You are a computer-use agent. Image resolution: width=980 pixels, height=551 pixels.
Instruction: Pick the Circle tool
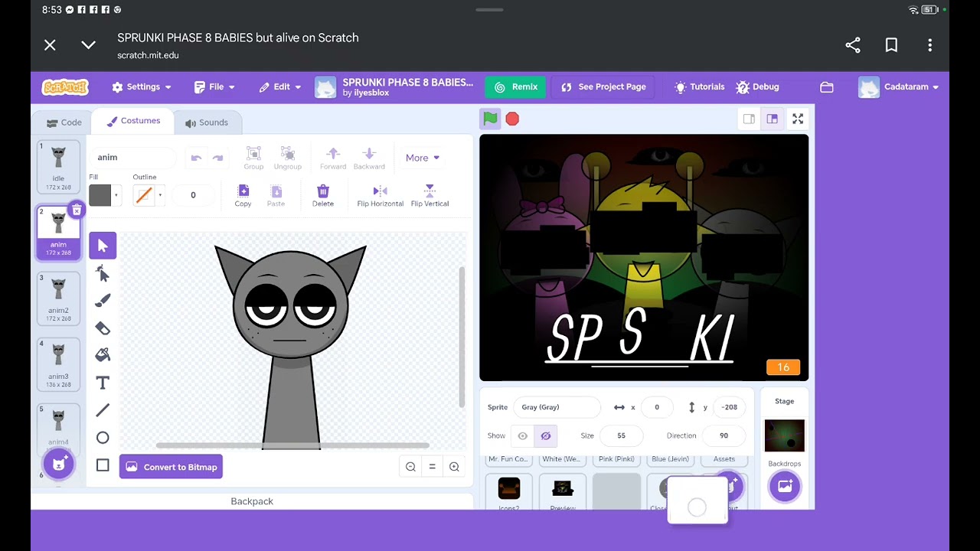(x=103, y=438)
